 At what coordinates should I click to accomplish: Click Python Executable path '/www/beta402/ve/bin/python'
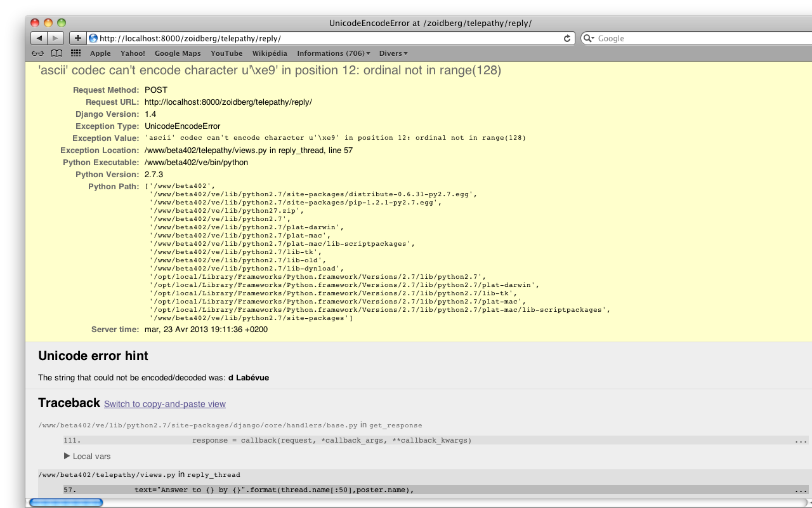(196, 163)
